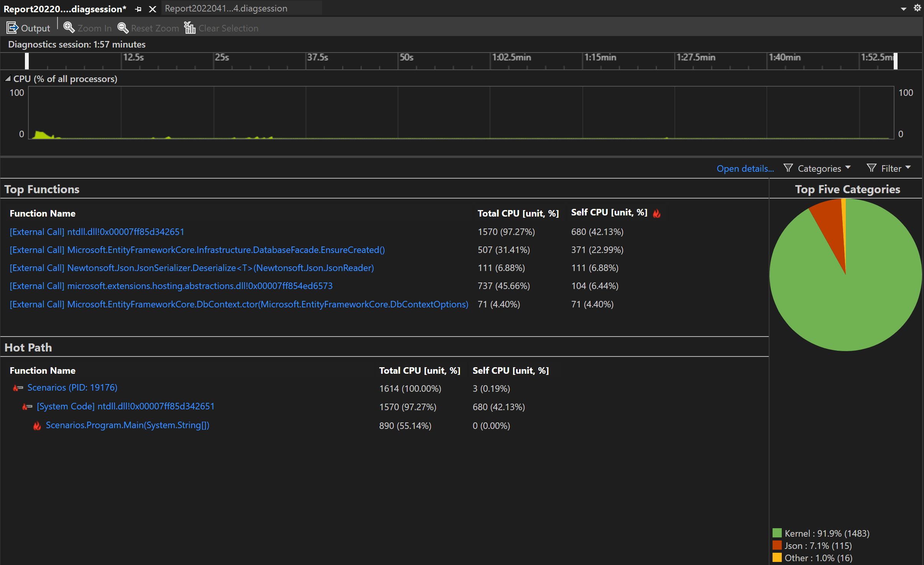924x565 pixels.
Task: Click the ntdll.dll hot path tree item
Action: coord(125,406)
